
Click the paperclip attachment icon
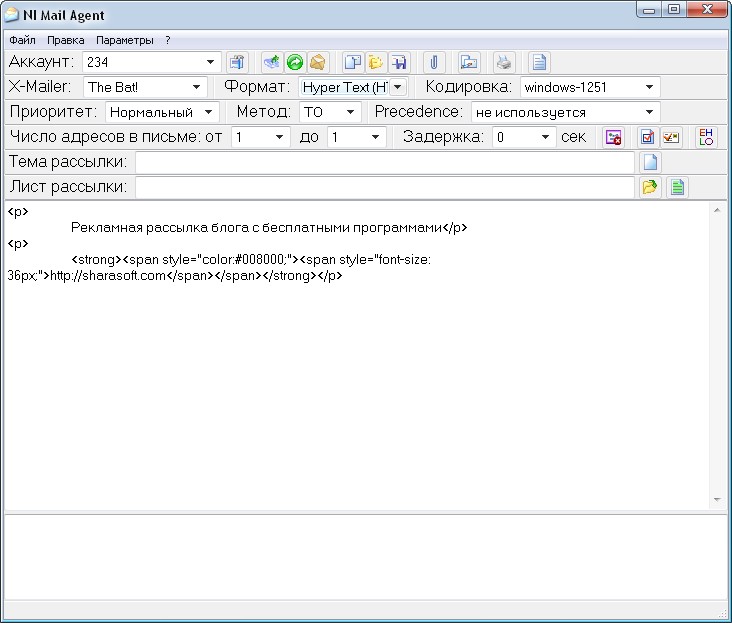coord(434,62)
